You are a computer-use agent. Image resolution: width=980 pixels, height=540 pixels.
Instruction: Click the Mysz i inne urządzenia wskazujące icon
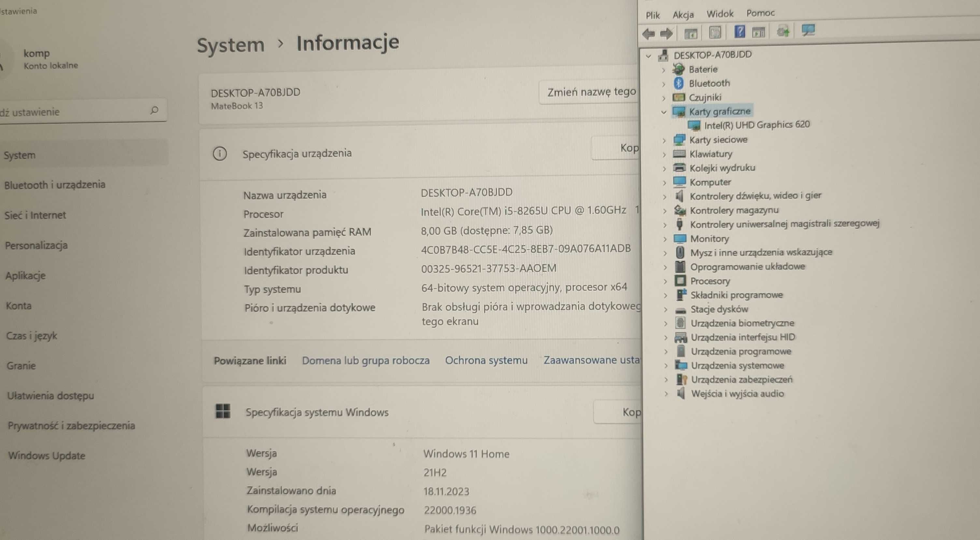680,253
